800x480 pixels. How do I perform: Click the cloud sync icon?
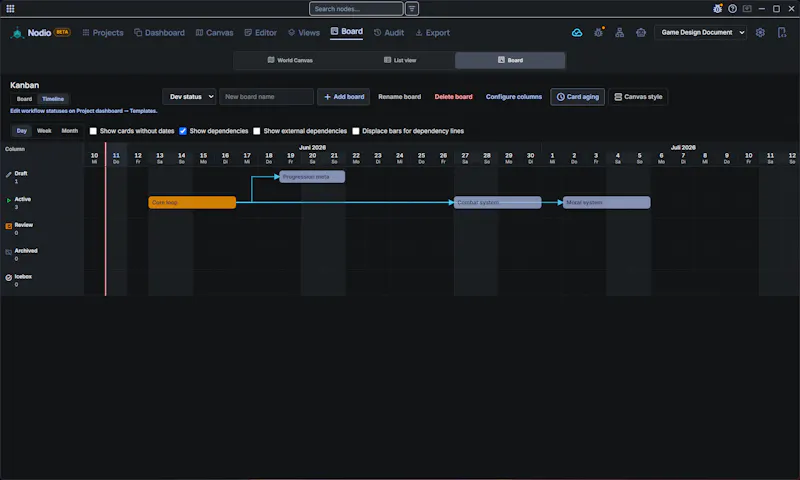pyautogui.click(x=577, y=33)
